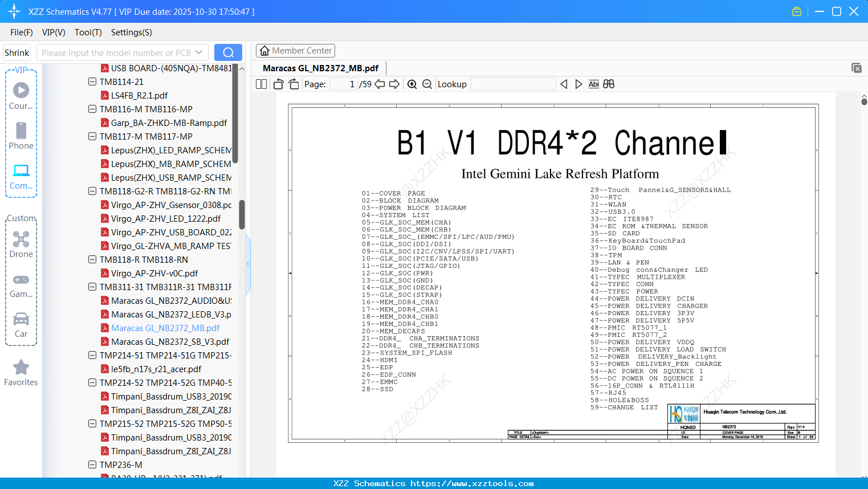The width and height of the screenshot is (868, 489).
Task: Go to the previous page arrow
Action: point(380,84)
